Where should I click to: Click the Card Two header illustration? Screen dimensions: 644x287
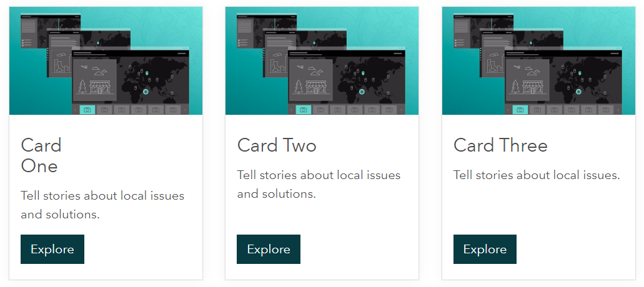coord(322,61)
